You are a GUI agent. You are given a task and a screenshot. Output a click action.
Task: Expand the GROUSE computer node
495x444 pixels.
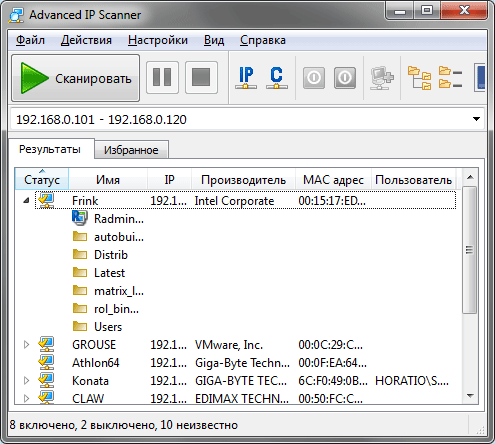[26, 345]
